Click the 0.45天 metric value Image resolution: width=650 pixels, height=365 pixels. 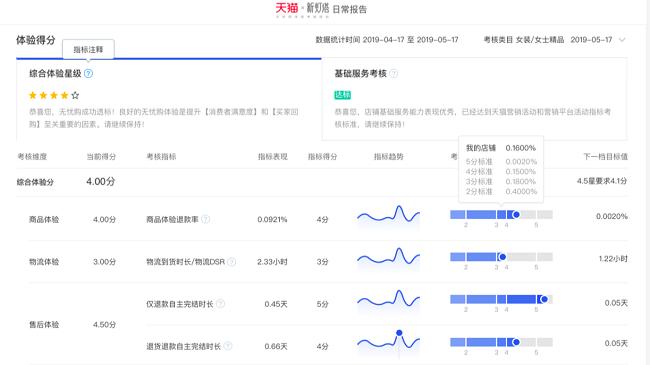tap(276, 304)
